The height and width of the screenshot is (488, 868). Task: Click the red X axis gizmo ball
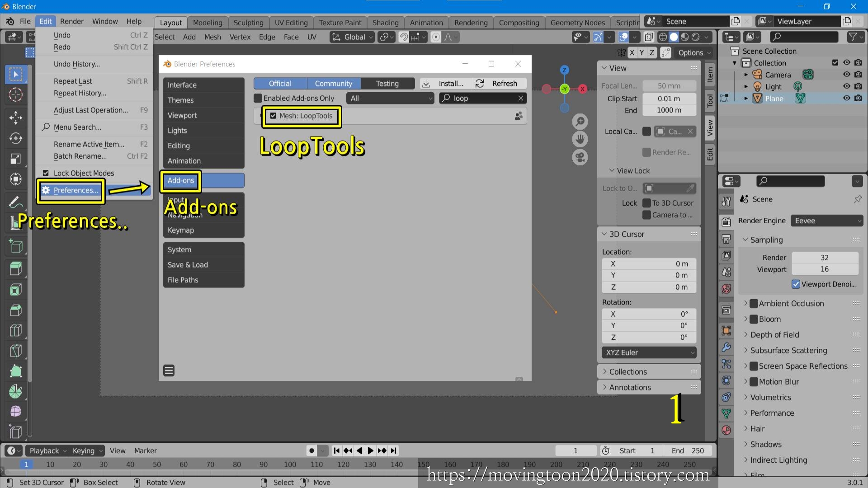click(583, 89)
